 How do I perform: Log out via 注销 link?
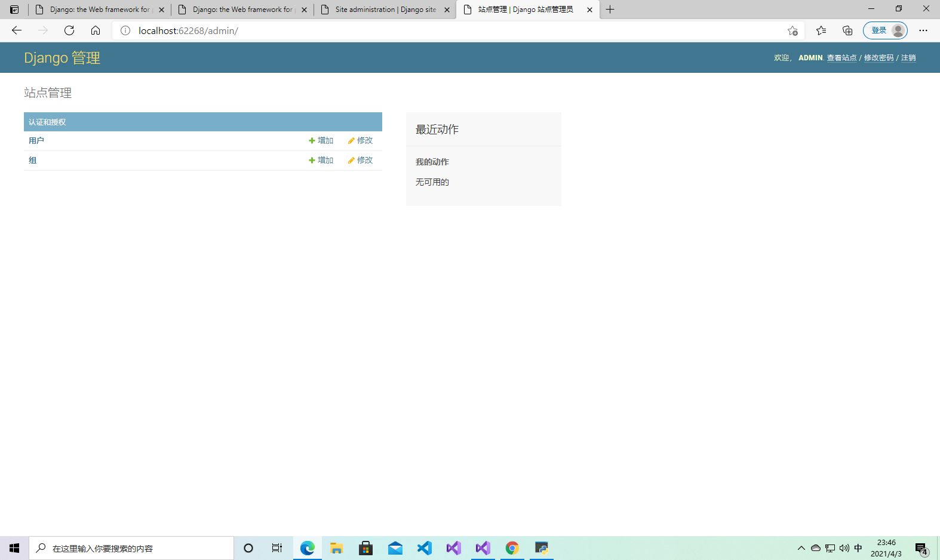(x=908, y=58)
